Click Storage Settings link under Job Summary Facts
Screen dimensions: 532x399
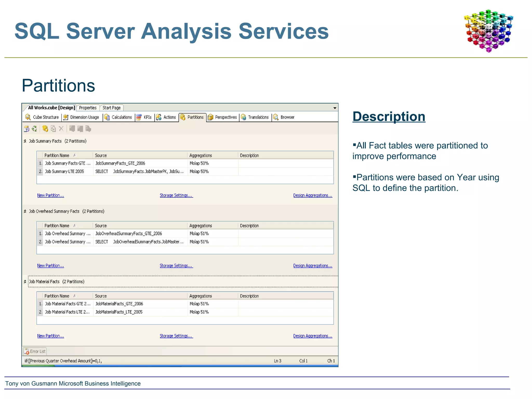[x=176, y=195]
